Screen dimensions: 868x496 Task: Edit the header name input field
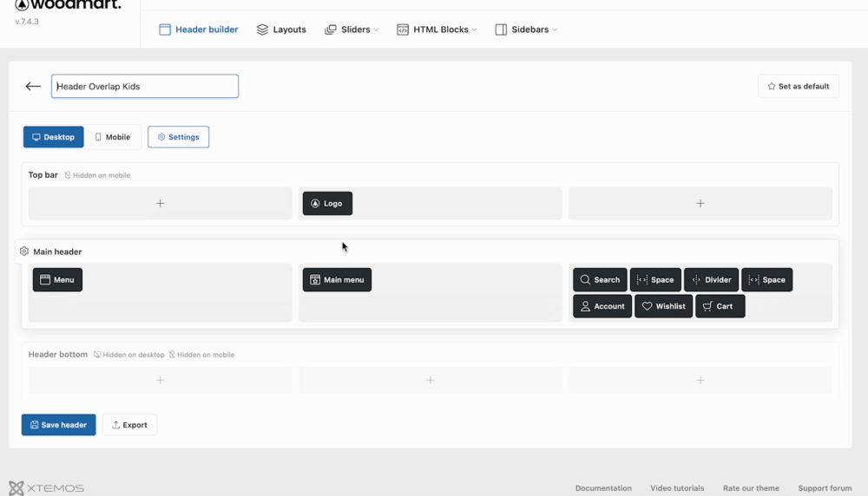(145, 86)
